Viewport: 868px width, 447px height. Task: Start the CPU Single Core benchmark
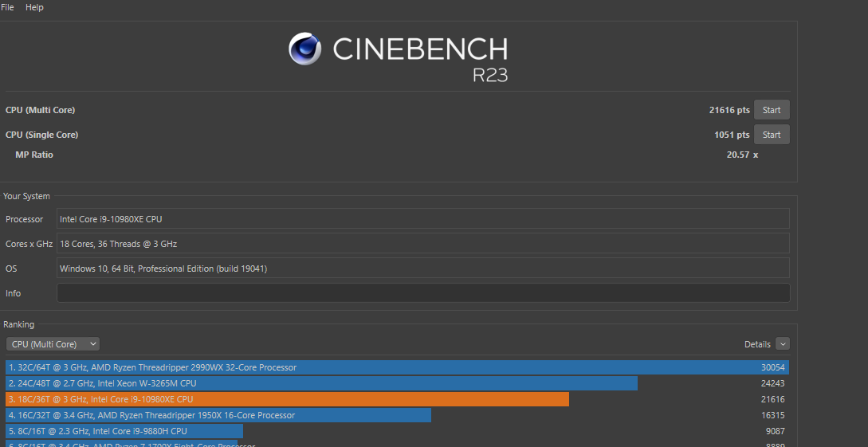coord(772,135)
